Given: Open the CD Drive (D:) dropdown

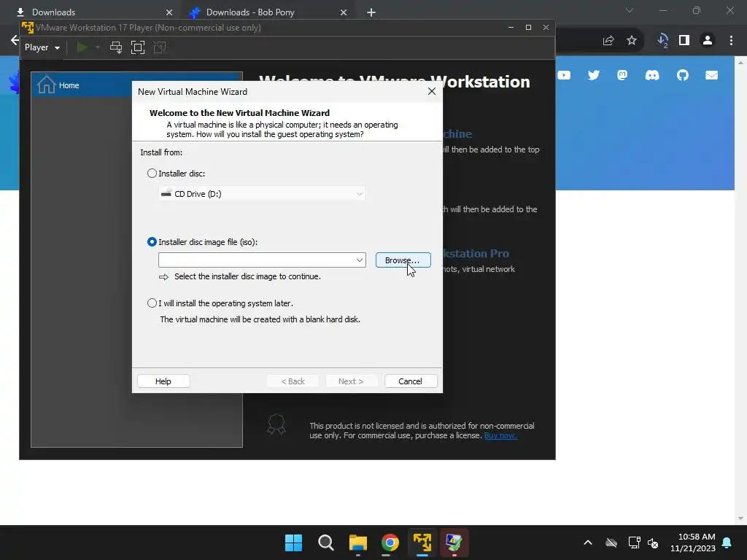Looking at the screenshot, I should click(x=262, y=194).
